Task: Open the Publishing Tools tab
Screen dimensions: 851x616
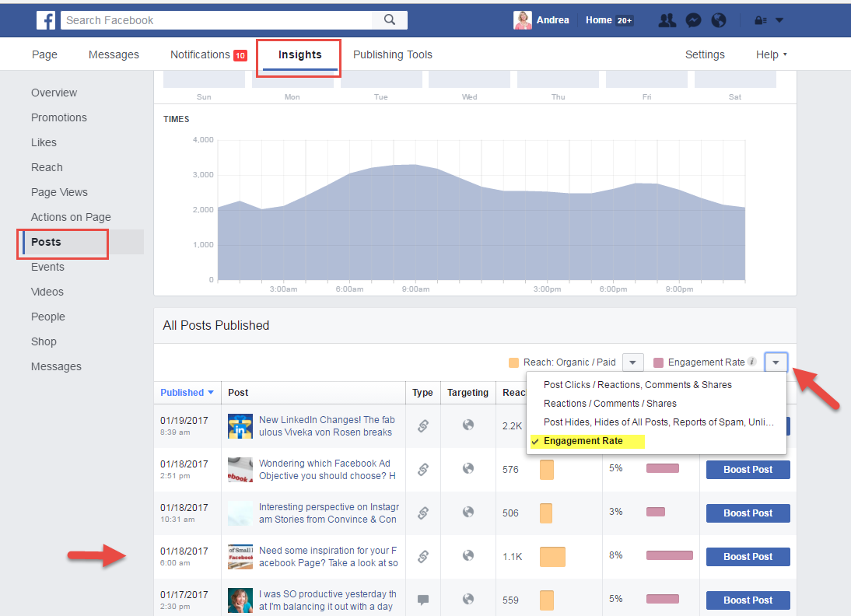Action: [x=393, y=54]
